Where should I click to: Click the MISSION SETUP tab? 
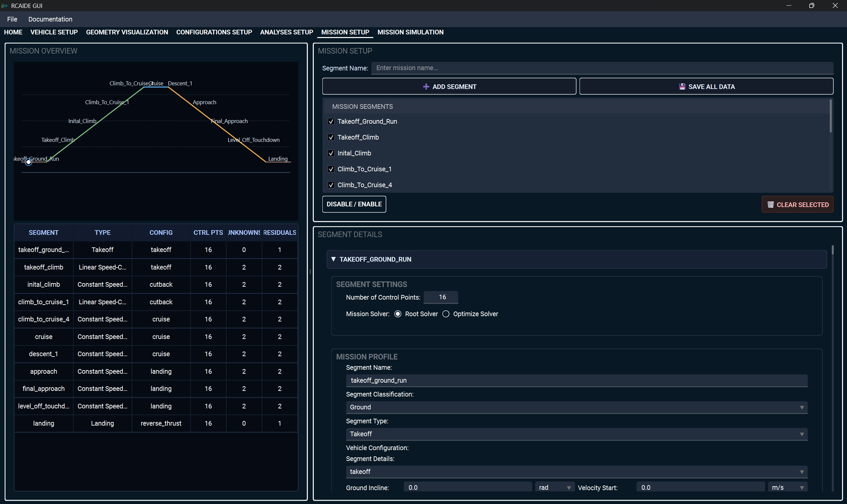345,32
